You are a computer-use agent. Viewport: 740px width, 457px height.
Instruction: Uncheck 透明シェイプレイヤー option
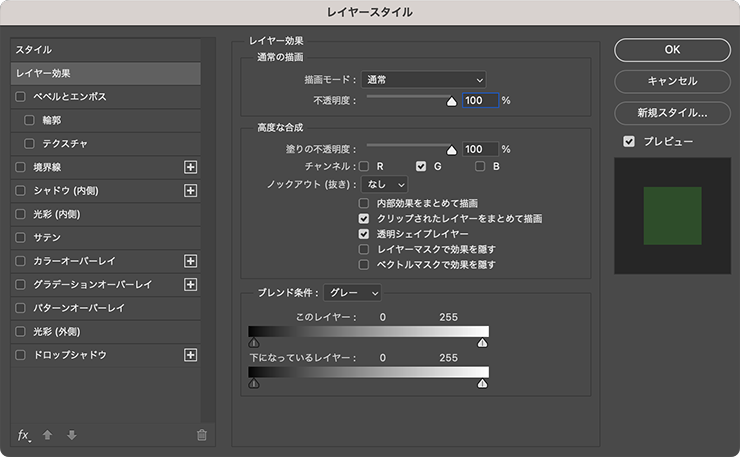click(363, 234)
